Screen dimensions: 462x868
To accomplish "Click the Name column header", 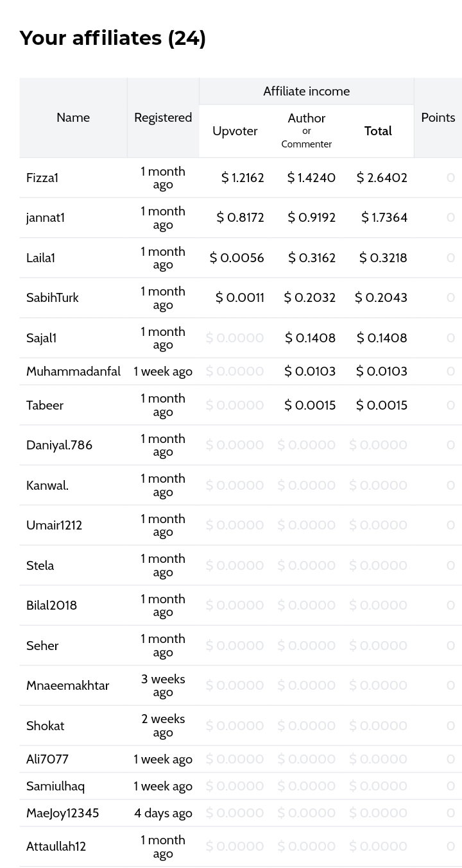I will 73,117.
